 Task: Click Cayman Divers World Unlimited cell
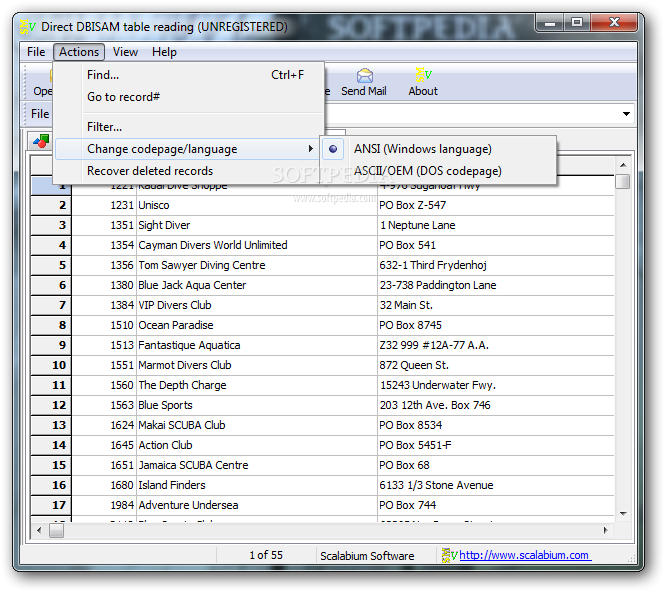pyautogui.click(x=257, y=245)
